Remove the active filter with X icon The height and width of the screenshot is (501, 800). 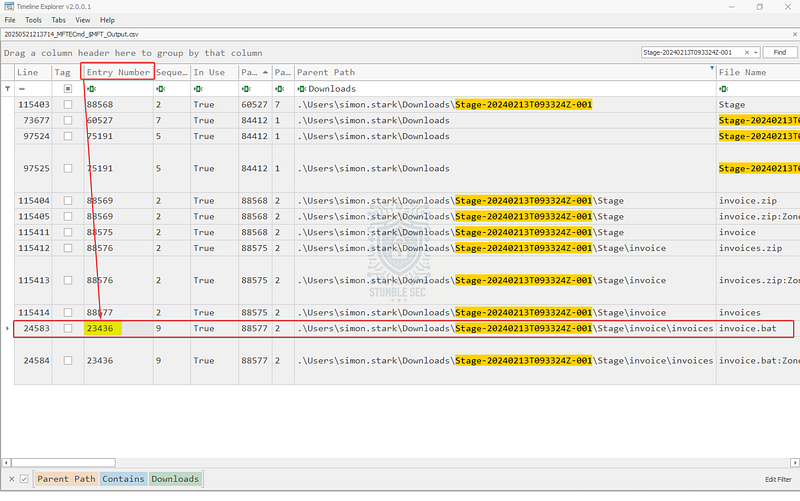(x=11, y=479)
